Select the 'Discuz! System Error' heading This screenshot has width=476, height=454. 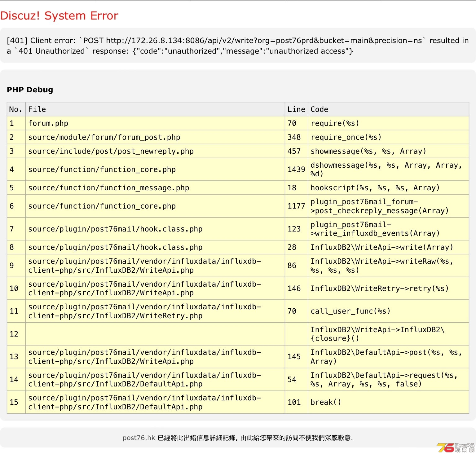click(x=59, y=15)
